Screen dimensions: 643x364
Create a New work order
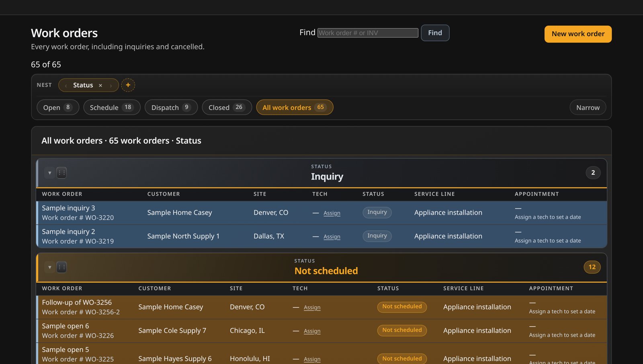click(x=578, y=34)
